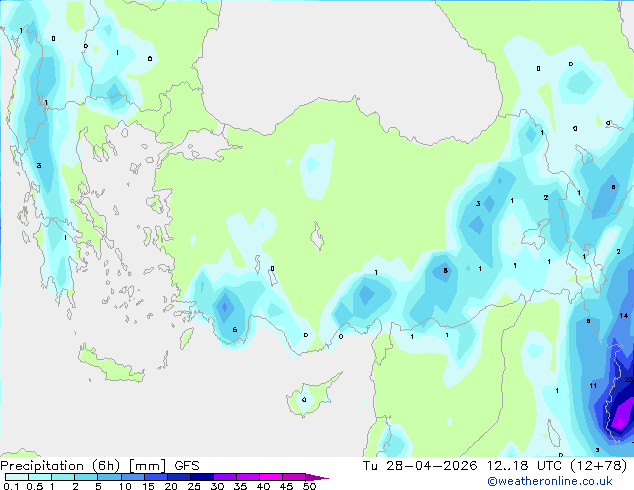
Task: Click the 'Tu 28-04-2026 12..18 UTC (12+78)' timestamp
Action: (495, 466)
